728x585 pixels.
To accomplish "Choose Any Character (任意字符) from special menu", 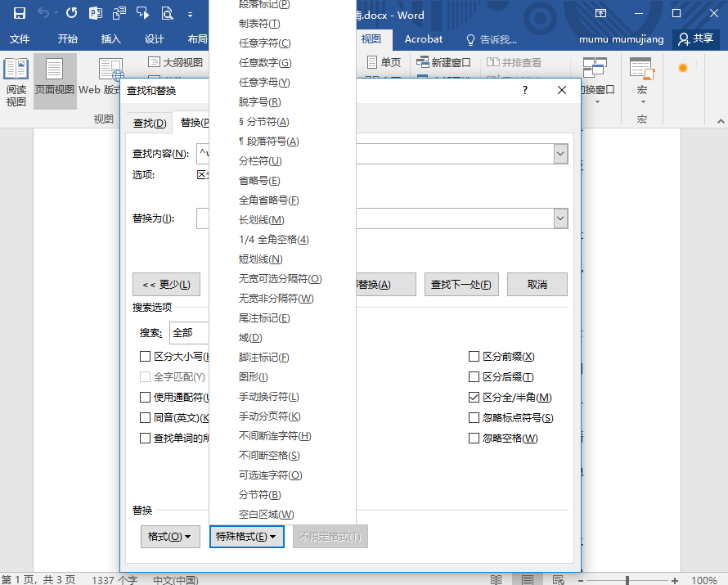I will coord(282,43).
